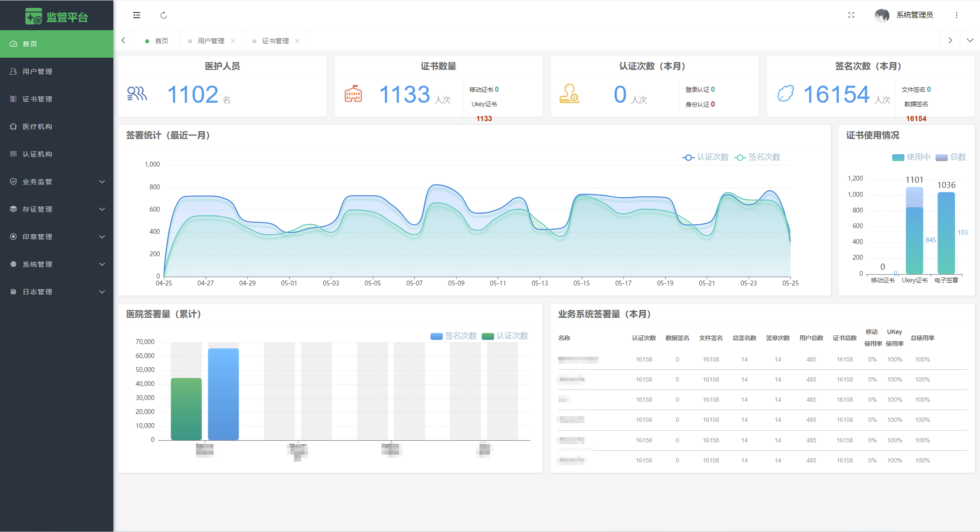Click the sidebar collapse menu icon
Viewport: 980px width, 532px height.
click(x=136, y=15)
